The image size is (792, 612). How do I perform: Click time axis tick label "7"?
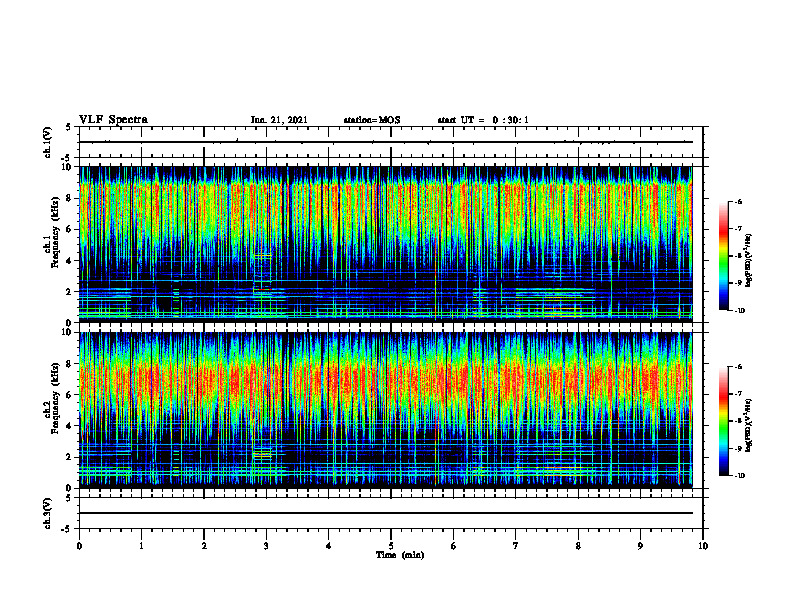point(516,546)
